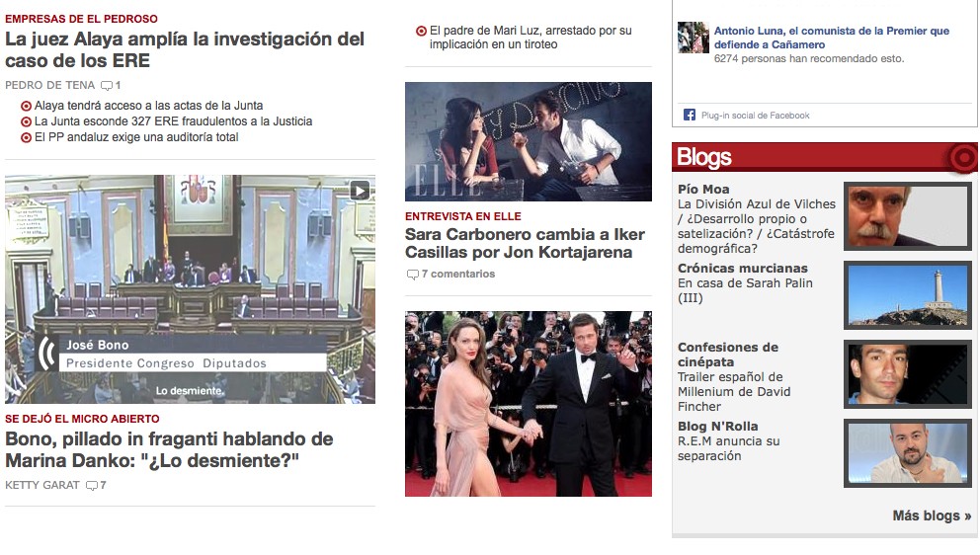Read Sara Carbonero and Jon Kortajarena article
980x555 pixels.
tap(525, 243)
